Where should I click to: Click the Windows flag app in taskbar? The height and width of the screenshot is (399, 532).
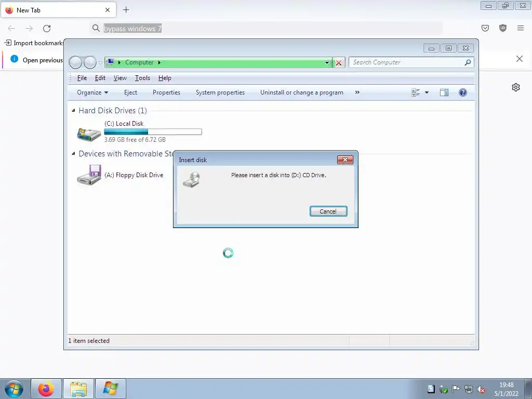[x=110, y=389]
